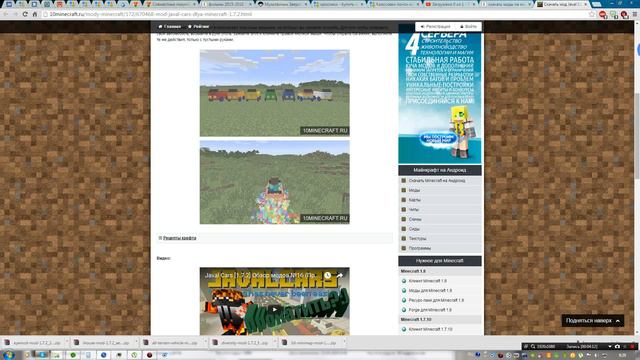Image resolution: width=640 pixels, height=360 pixels.
Task: Bookmark this page with the star icon
Action: click(592, 14)
